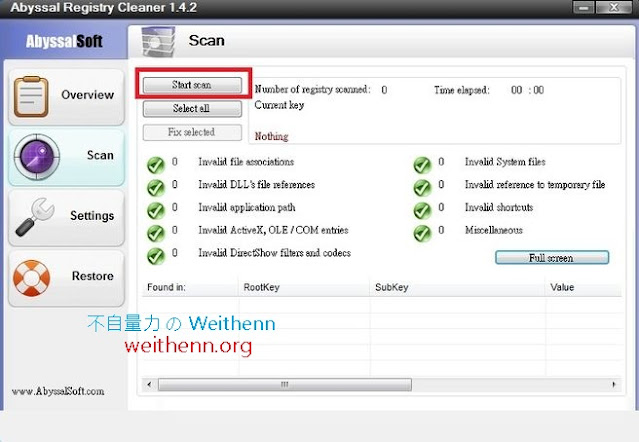Sort by the SubKey column header

[458, 287]
